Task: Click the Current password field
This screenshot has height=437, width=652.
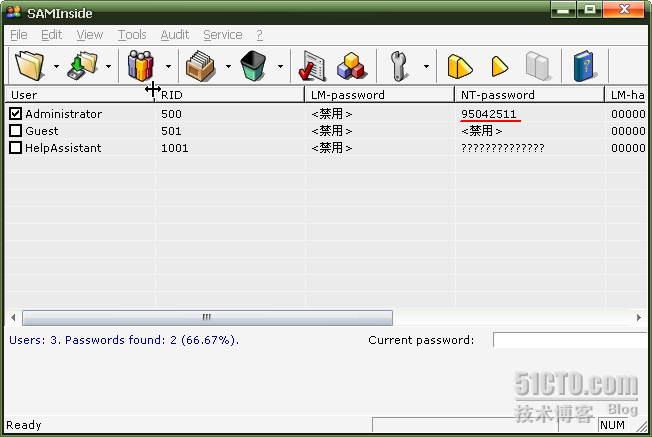Action: tap(570, 340)
